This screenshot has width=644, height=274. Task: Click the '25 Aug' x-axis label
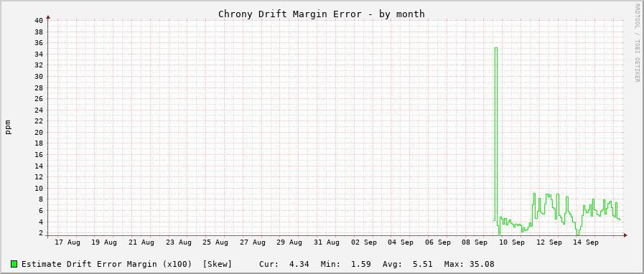[215, 242]
